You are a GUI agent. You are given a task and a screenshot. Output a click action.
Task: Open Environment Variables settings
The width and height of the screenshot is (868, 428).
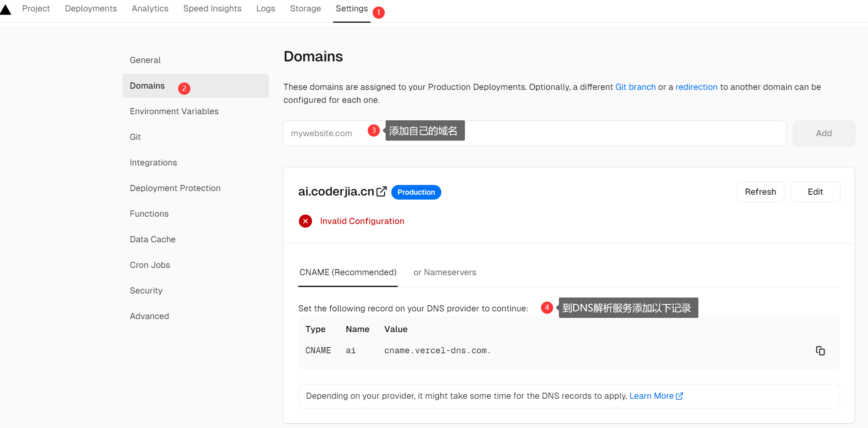pos(174,111)
